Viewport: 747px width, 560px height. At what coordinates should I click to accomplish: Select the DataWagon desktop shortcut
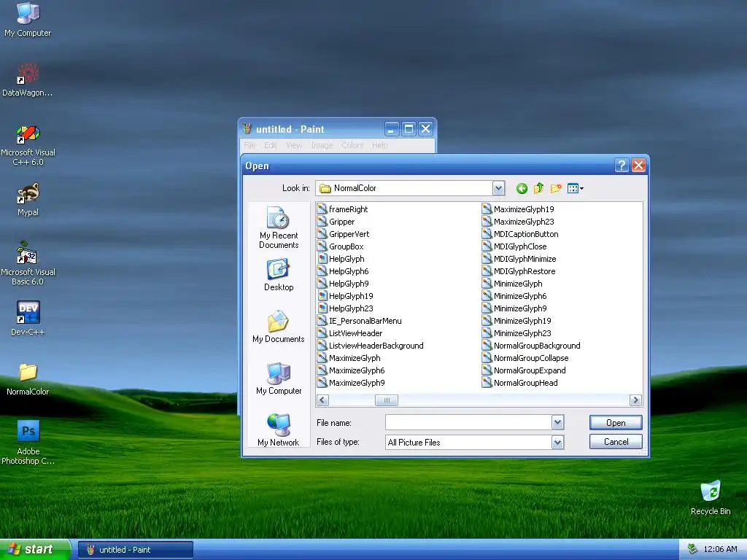[x=28, y=79]
